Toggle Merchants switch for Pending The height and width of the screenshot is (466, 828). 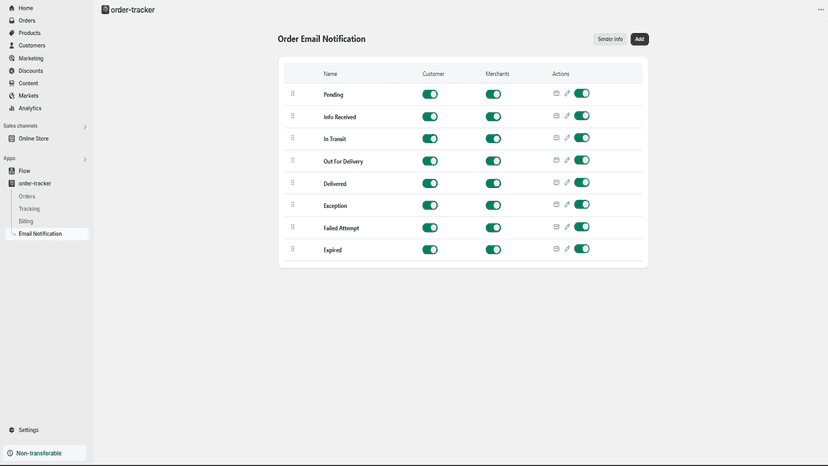pos(493,95)
